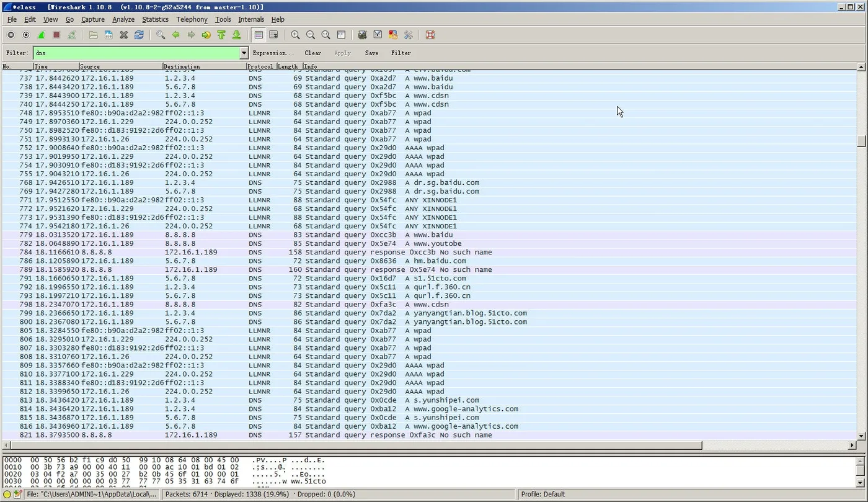Select packet 782 www.youtobe query
This screenshot has height=502, width=868.
[429, 243]
